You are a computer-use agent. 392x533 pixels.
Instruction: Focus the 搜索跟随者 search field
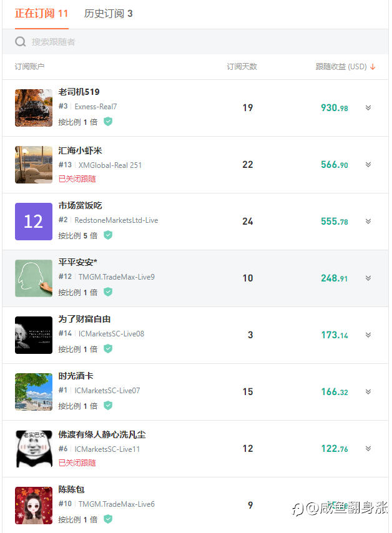pos(195,42)
